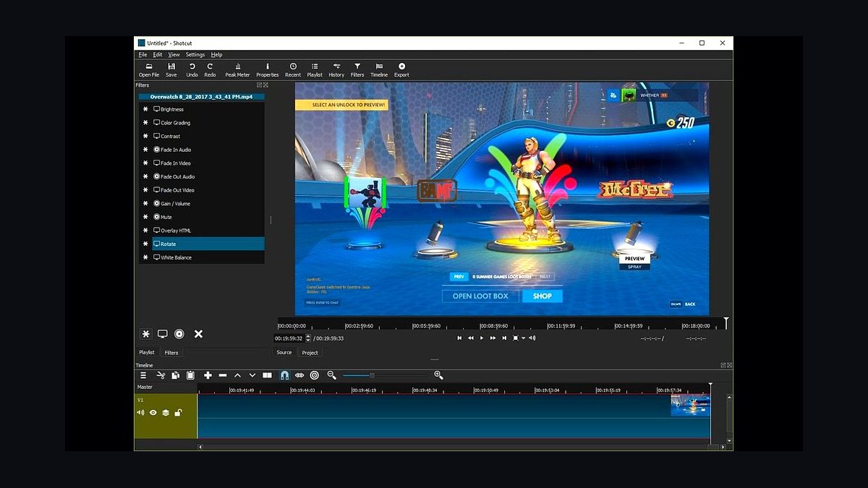
Task: Switch to the Playlist tab
Action: [x=147, y=353]
